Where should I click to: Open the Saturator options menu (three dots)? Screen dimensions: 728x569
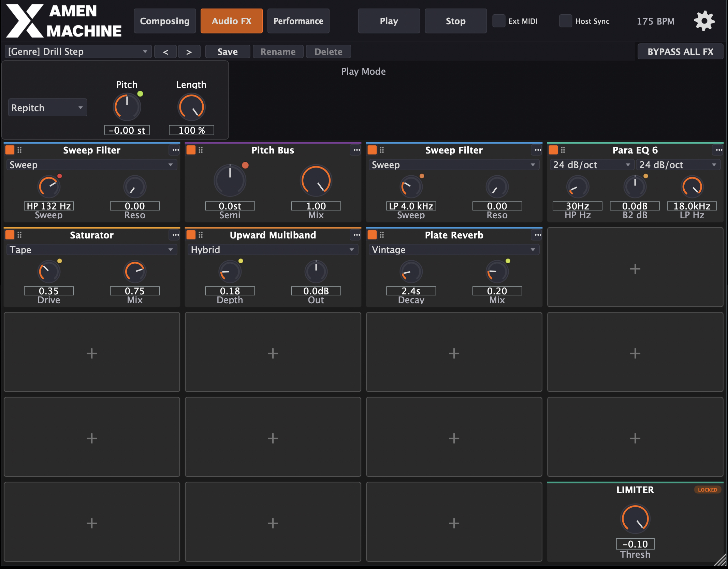coord(175,235)
